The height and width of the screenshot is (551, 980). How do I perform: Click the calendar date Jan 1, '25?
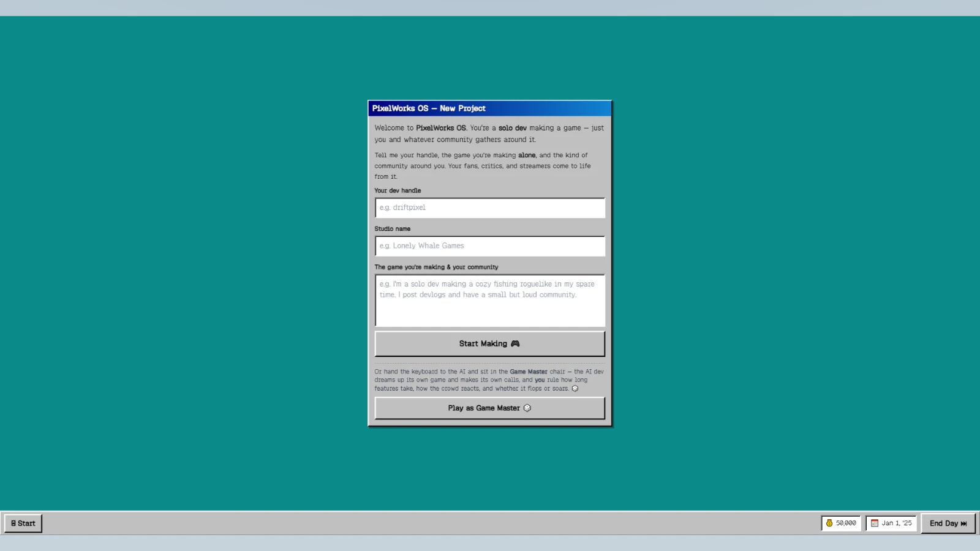pyautogui.click(x=891, y=523)
